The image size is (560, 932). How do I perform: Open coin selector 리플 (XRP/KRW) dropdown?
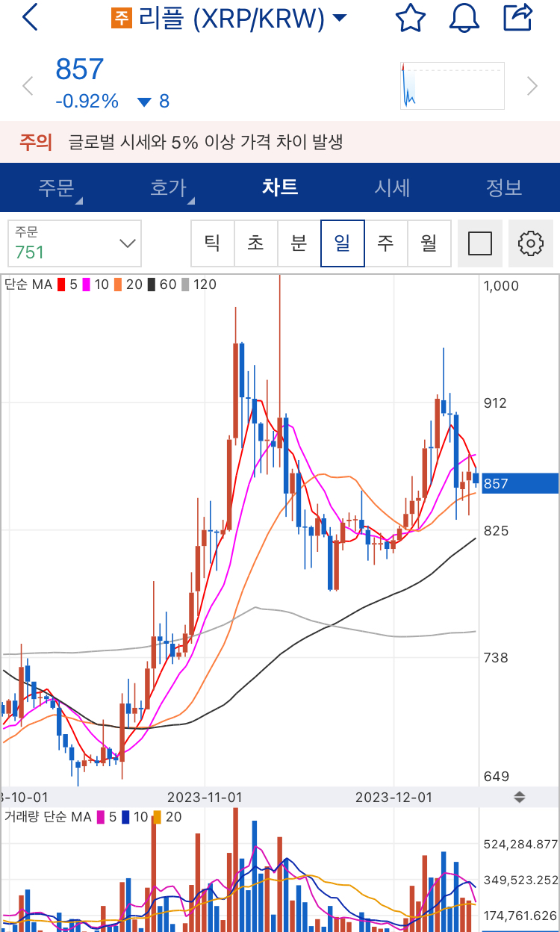tap(242, 18)
